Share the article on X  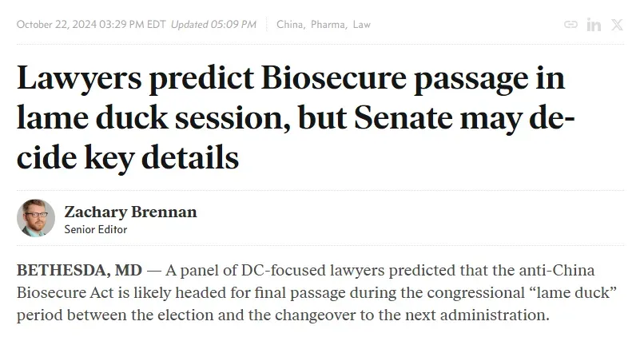point(617,25)
